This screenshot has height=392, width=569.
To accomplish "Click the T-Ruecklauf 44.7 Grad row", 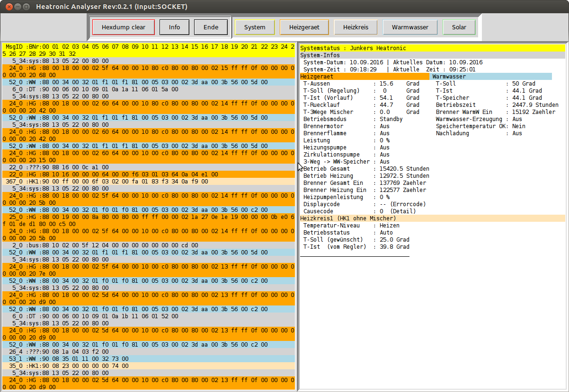I will [361, 105].
